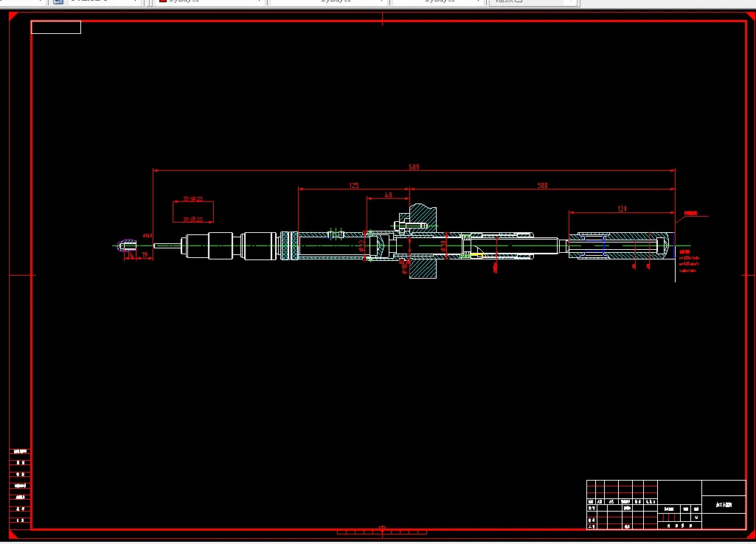Click the title block name cell at bottom right

(724, 504)
